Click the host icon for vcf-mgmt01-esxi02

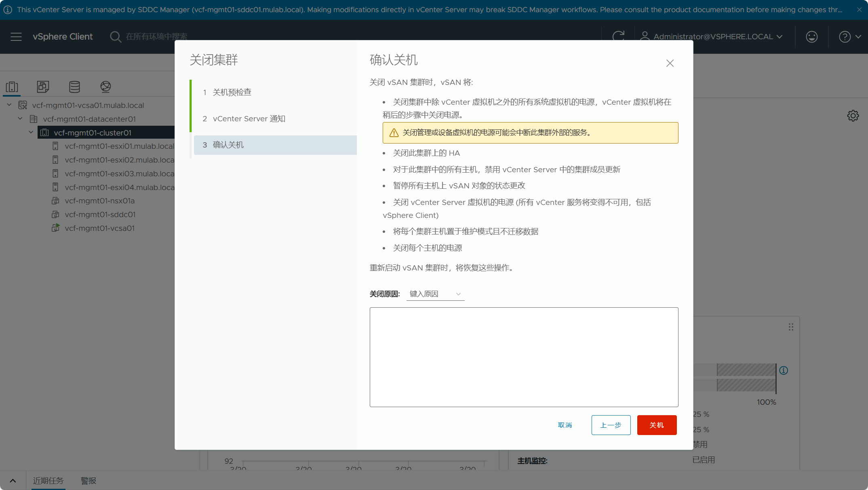tap(55, 160)
